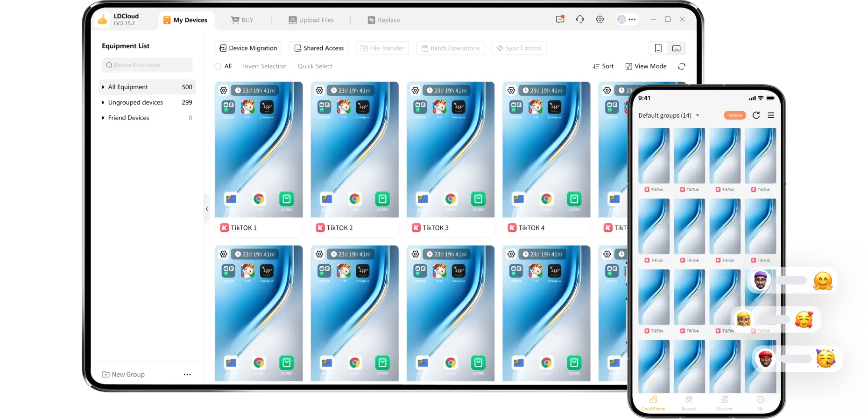The width and height of the screenshot is (868, 419).
Task: Check the All selection checkbox
Action: point(218,66)
